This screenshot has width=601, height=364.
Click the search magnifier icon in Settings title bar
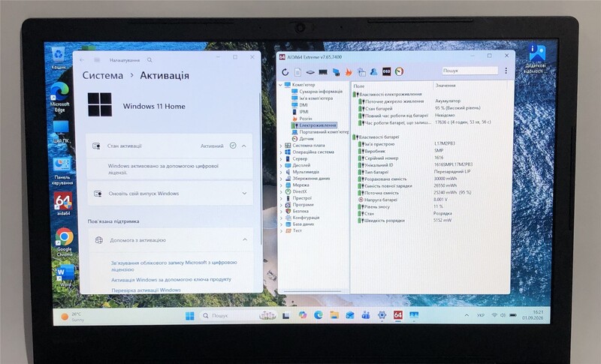[x=149, y=60]
